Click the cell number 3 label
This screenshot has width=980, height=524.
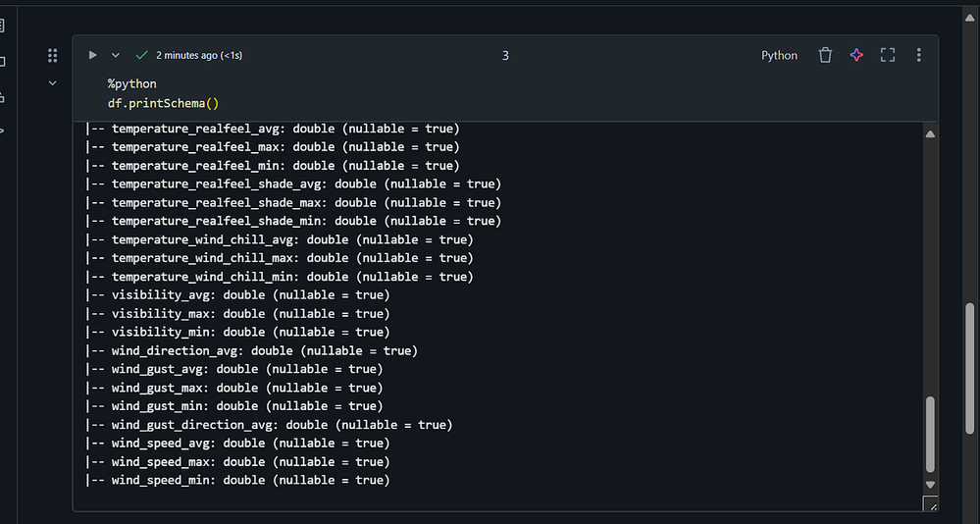point(505,56)
